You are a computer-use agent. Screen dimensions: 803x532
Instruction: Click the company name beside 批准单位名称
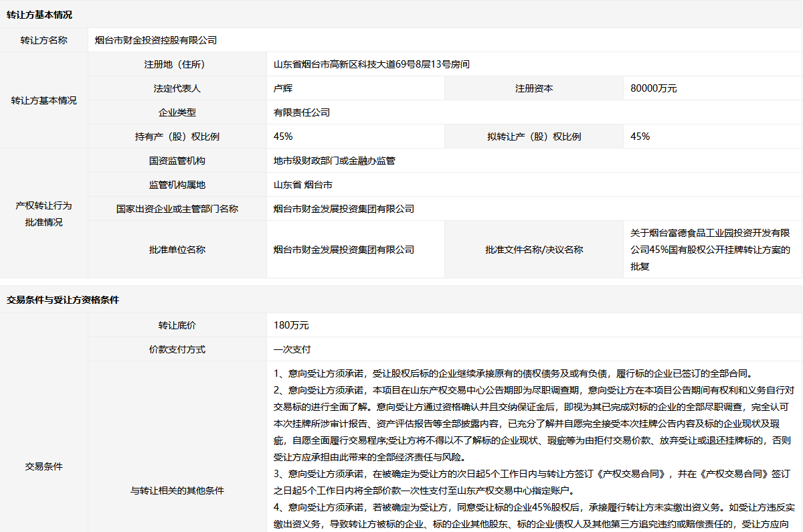[344, 250]
